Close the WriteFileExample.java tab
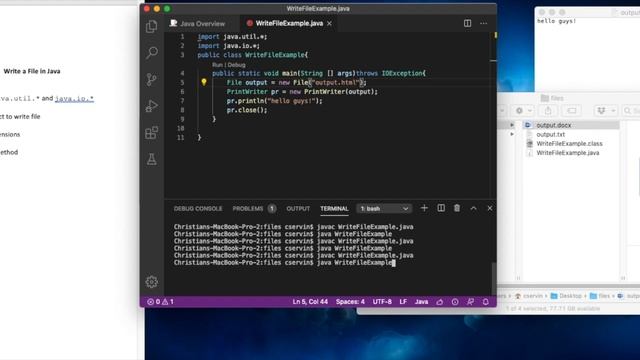This screenshot has height=360, width=640. coord(329,23)
